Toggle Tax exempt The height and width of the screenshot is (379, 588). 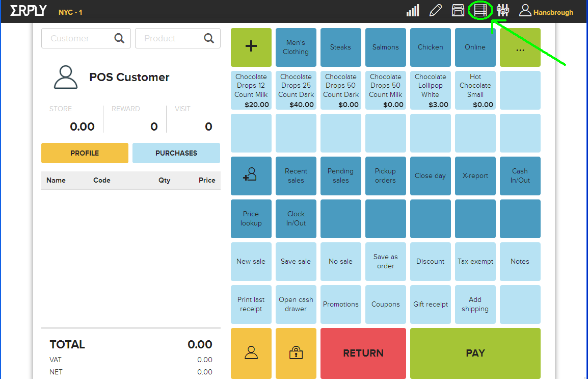[x=475, y=262]
